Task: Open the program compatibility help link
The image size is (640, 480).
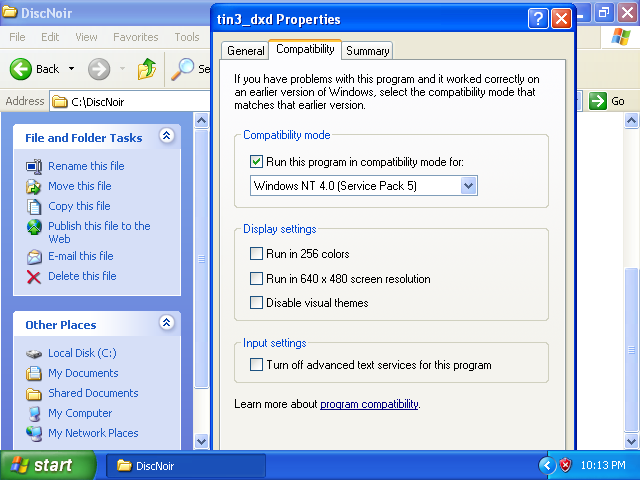Action: (369, 404)
